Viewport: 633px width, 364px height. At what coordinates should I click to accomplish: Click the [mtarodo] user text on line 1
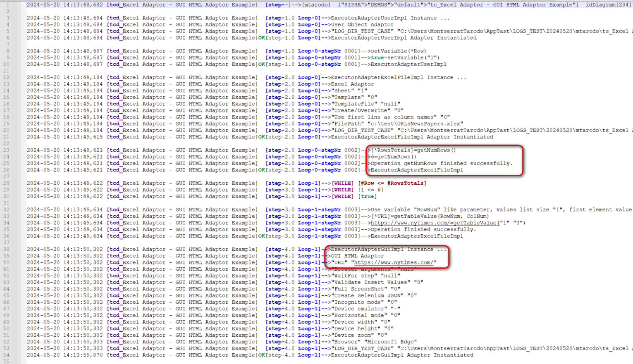[x=316, y=5]
